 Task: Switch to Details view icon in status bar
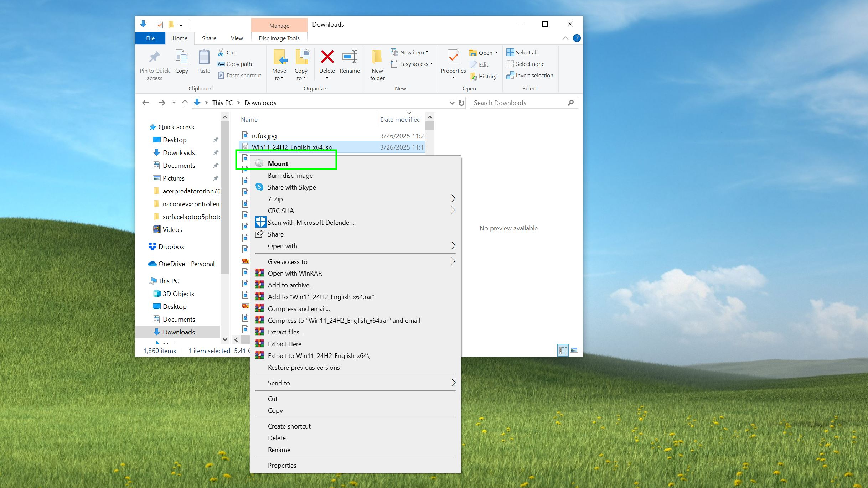(563, 350)
